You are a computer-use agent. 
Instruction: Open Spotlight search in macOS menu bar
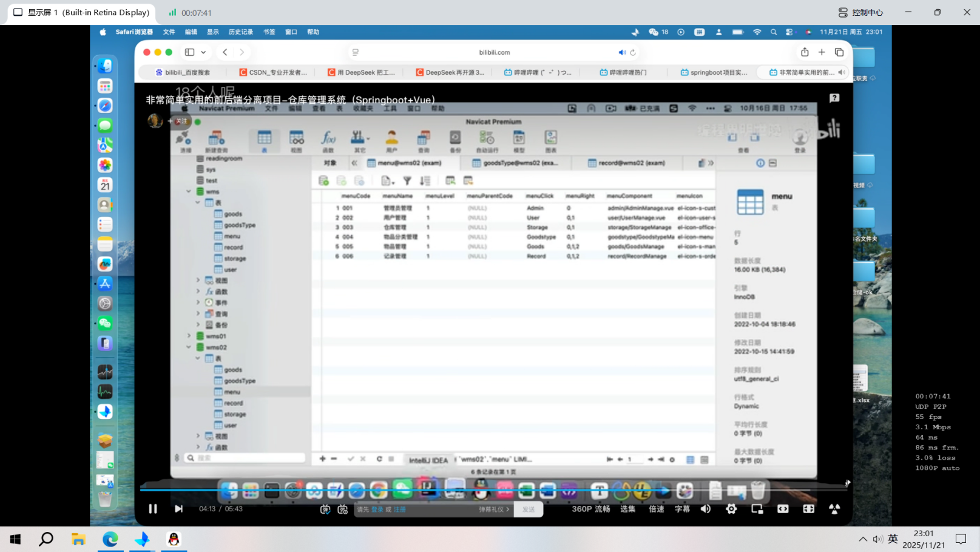click(774, 32)
